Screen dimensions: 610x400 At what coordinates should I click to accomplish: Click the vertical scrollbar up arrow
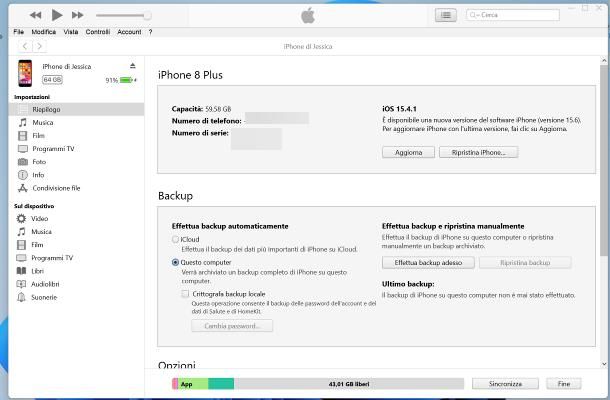click(x=604, y=61)
